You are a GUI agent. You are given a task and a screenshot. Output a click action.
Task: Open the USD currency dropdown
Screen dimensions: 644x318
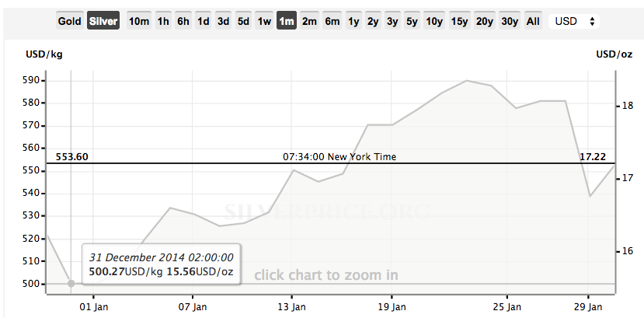(x=574, y=21)
